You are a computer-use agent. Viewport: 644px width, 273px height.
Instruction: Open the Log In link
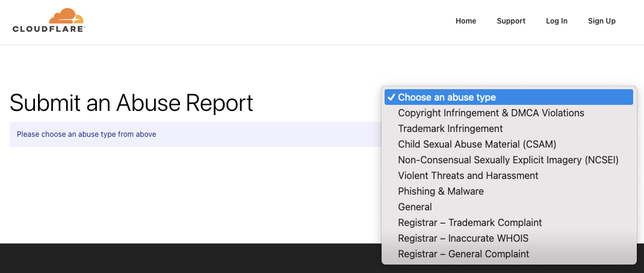coord(557,21)
